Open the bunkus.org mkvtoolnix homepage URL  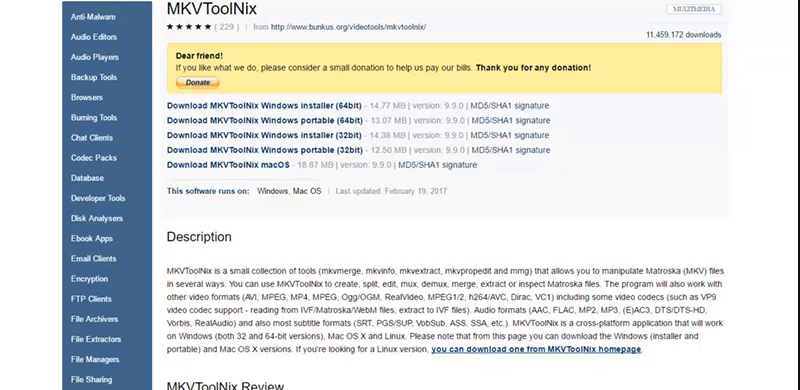click(348, 27)
